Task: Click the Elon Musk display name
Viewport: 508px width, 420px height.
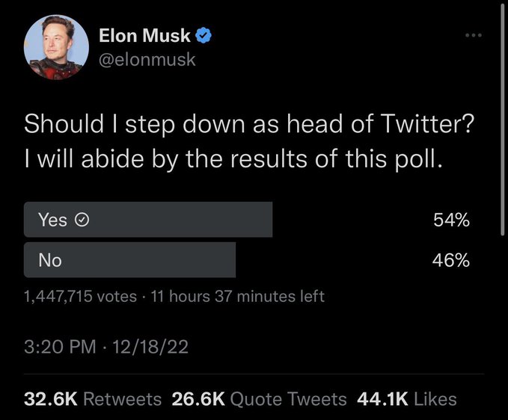Action: tap(145, 34)
